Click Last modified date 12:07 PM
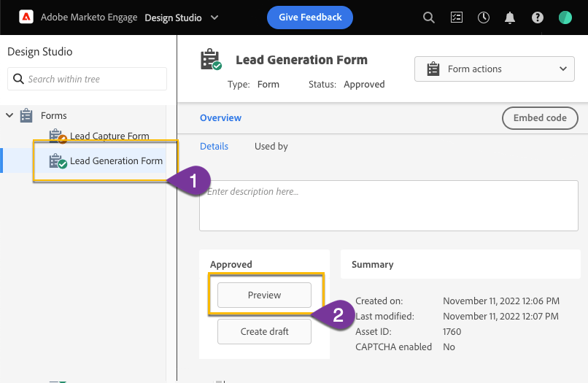 pyautogui.click(x=500, y=316)
